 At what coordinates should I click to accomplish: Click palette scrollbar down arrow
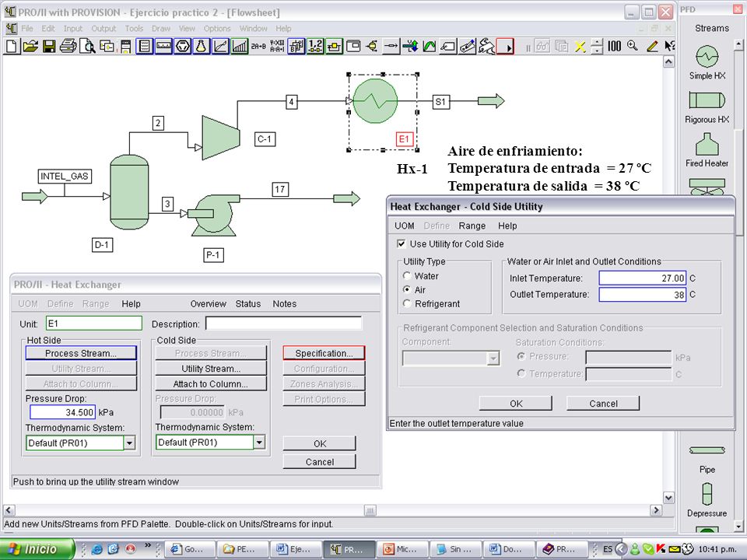point(738,527)
